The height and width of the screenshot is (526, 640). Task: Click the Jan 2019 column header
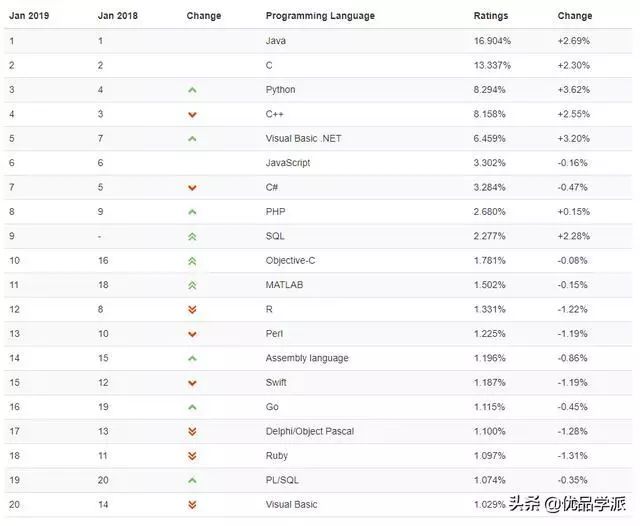29,16
